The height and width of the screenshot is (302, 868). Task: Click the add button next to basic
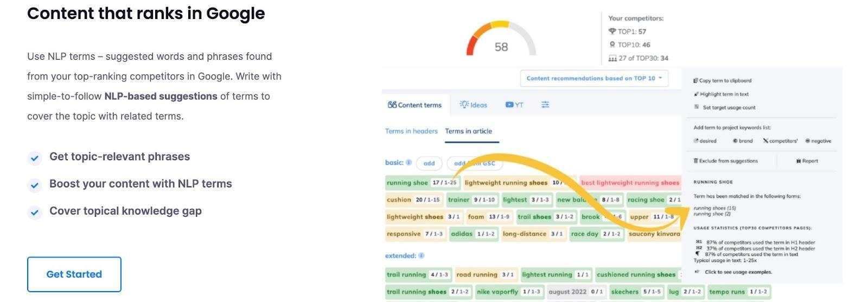click(429, 163)
